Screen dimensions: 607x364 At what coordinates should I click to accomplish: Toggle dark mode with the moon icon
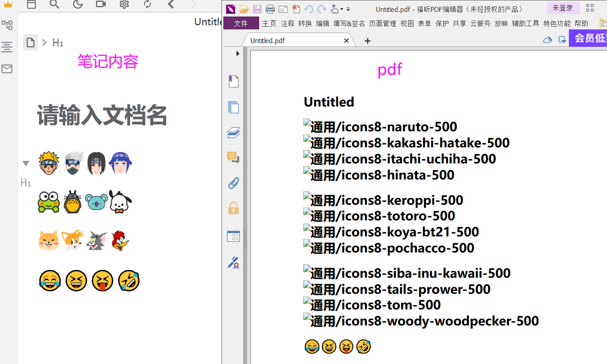coord(78,4)
